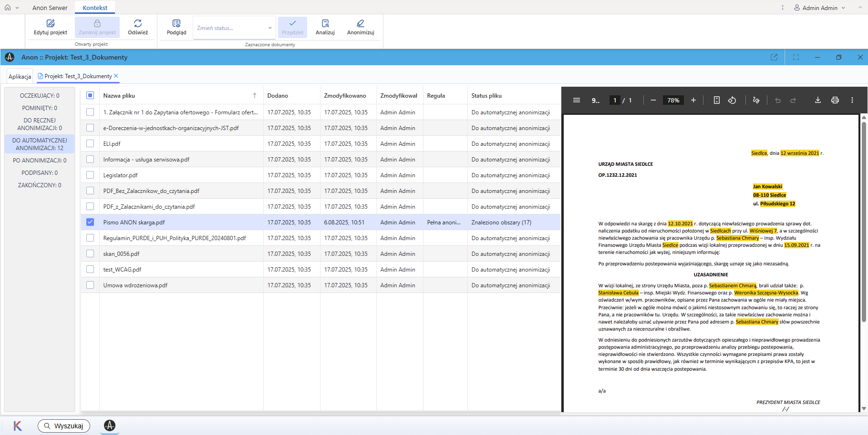The image size is (868, 435).
Task: Uncheck the Pismo ANON skarga.pdf checkbox
Action: pyautogui.click(x=90, y=222)
